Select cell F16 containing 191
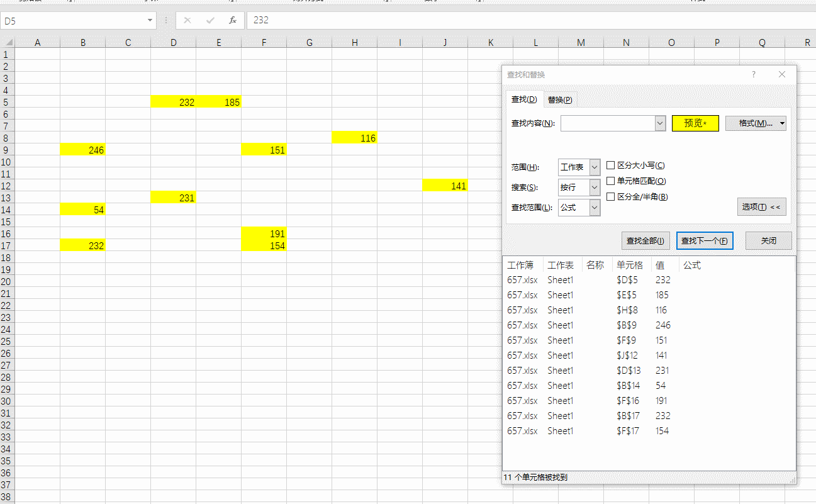 264,233
